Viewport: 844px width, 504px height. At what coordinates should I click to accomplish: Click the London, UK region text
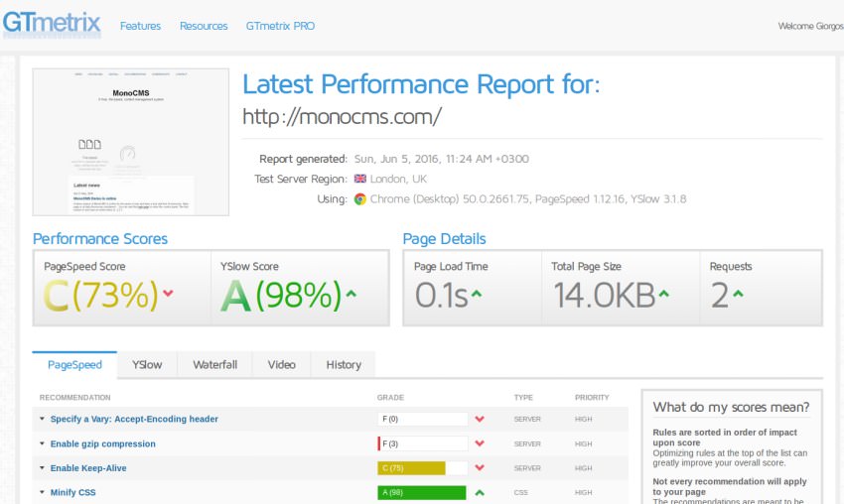tap(398, 179)
